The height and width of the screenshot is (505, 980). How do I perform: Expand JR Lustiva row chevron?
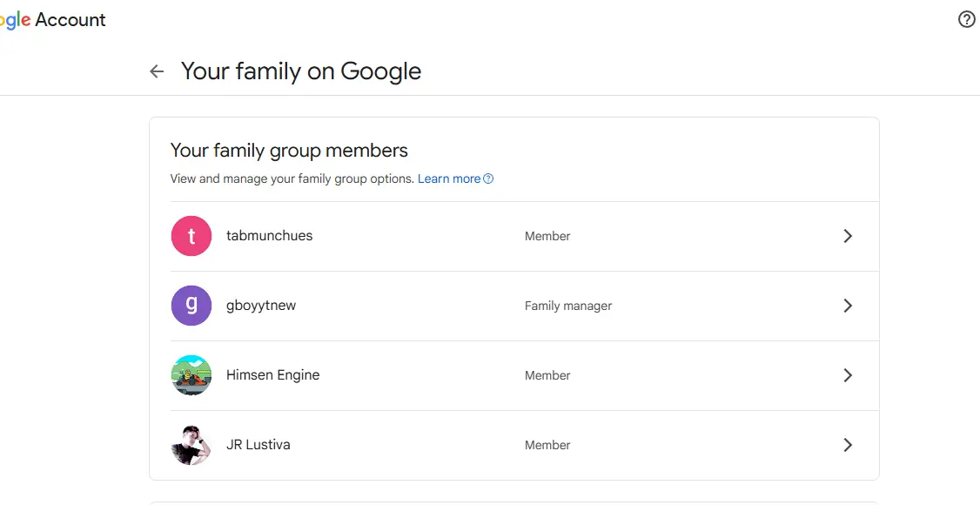pos(848,445)
